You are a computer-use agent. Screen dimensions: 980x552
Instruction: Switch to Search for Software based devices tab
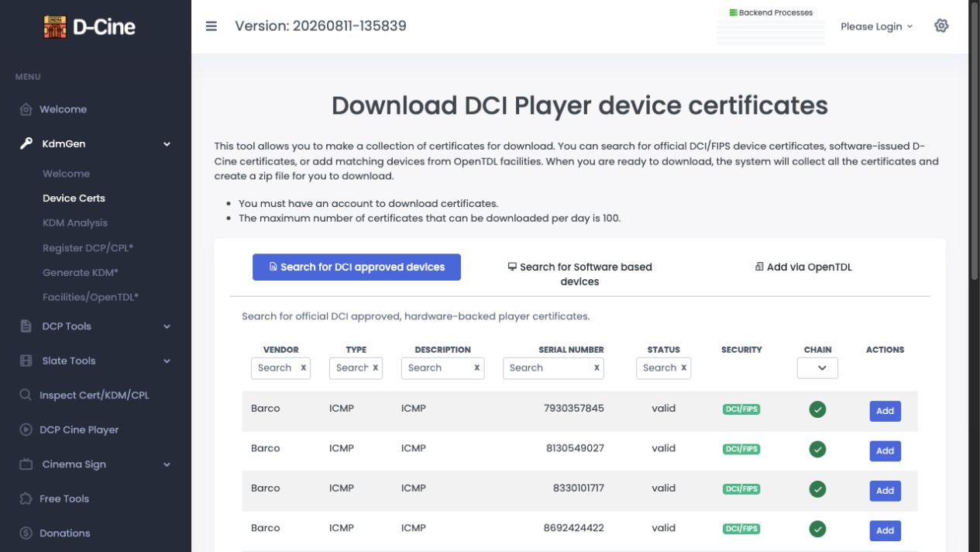pos(579,274)
